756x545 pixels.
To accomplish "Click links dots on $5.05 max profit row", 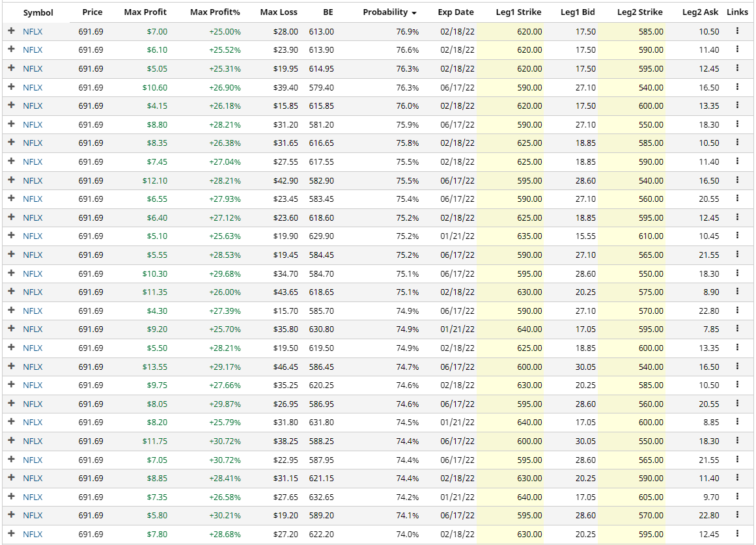I will tap(737, 68).
